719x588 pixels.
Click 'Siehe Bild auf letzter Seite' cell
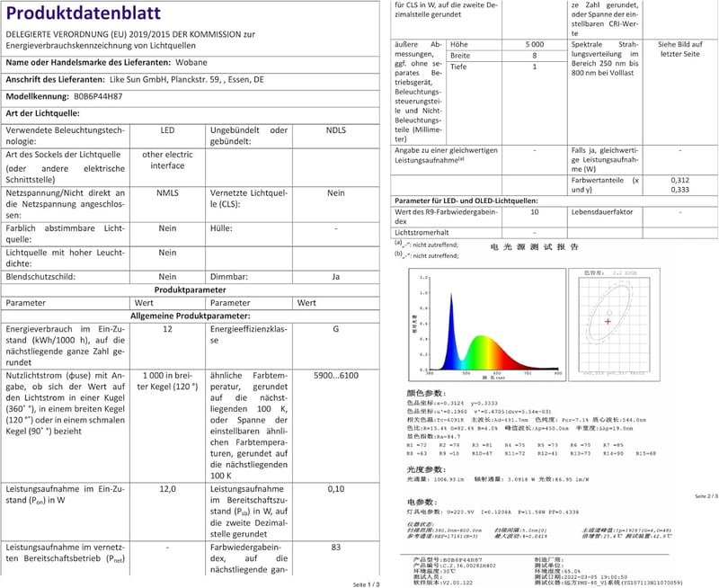(680, 49)
